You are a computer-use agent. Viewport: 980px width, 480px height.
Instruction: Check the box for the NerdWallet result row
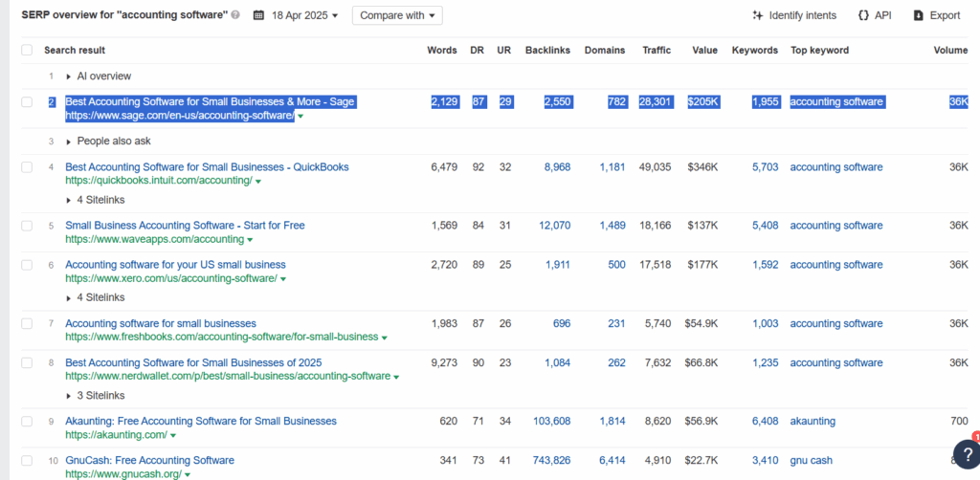pyautogui.click(x=27, y=362)
